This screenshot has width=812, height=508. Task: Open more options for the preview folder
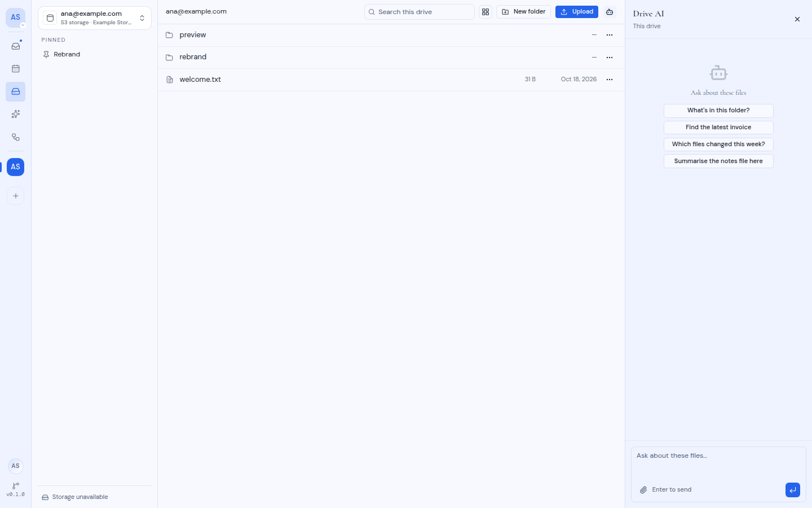(610, 35)
